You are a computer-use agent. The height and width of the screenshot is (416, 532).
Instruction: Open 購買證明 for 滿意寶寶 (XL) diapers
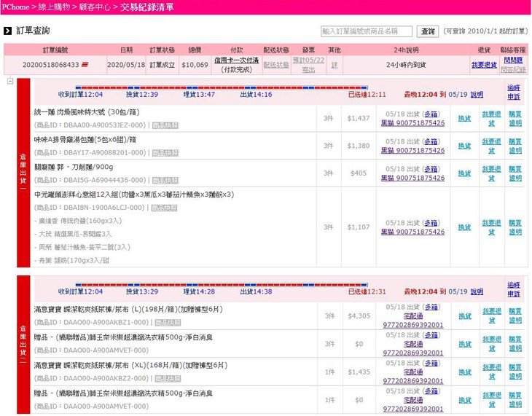click(515, 372)
